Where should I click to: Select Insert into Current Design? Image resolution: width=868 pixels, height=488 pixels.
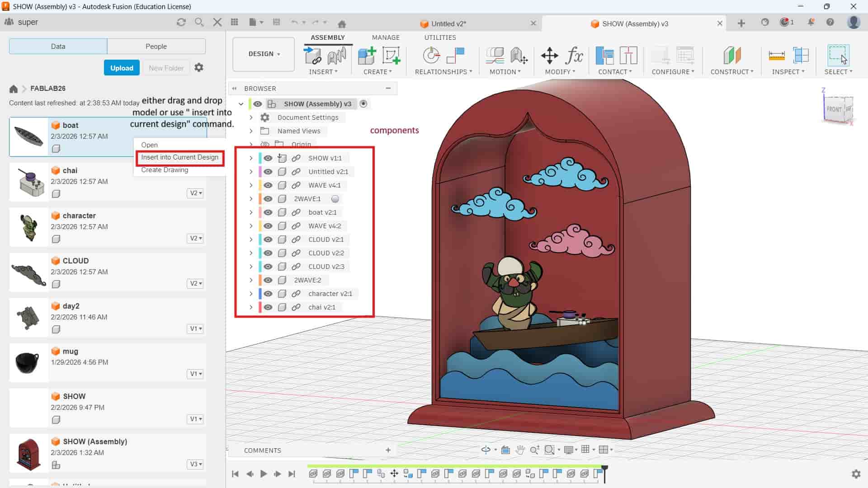tap(179, 157)
